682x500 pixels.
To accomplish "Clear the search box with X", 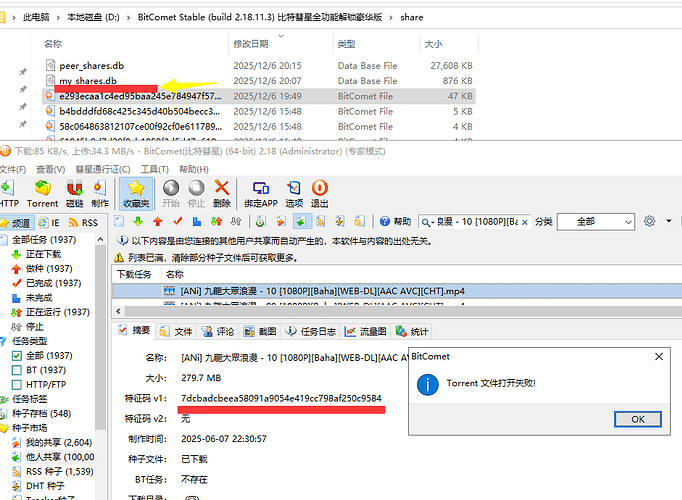I will click(x=525, y=222).
